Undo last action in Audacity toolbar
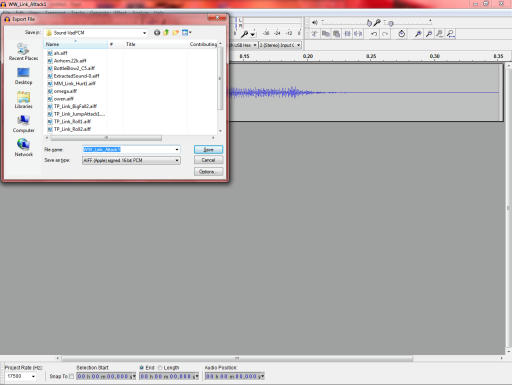Image resolution: width=512 pixels, height=385 pixels. [x=374, y=34]
